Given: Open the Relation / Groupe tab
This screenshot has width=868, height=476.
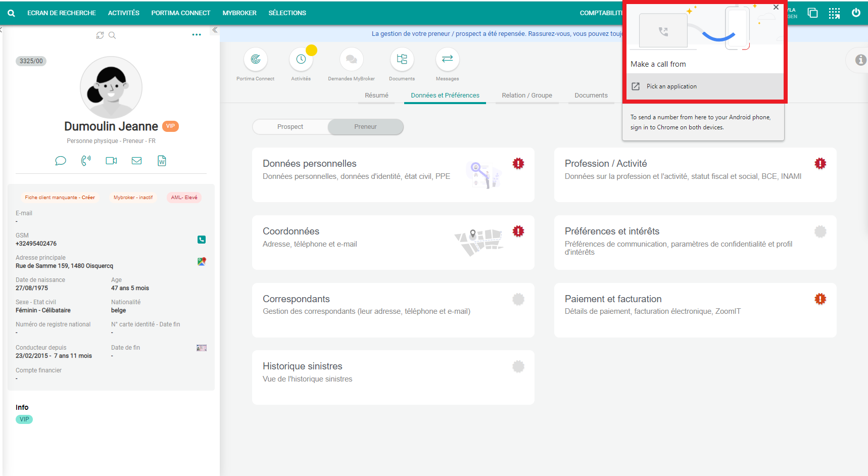Looking at the screenshot, I should tap(526, 96).
